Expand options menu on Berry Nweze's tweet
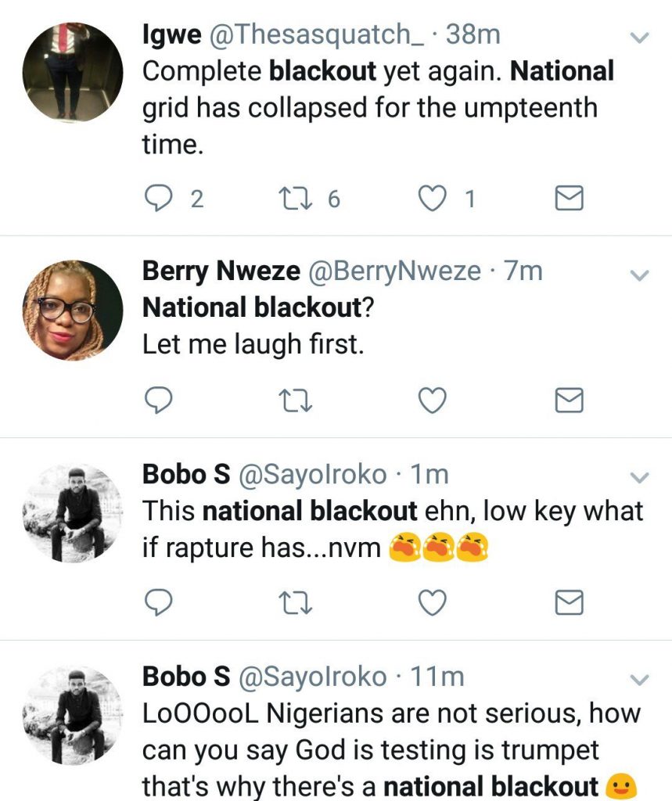672x801 pixels. (640, 275)
